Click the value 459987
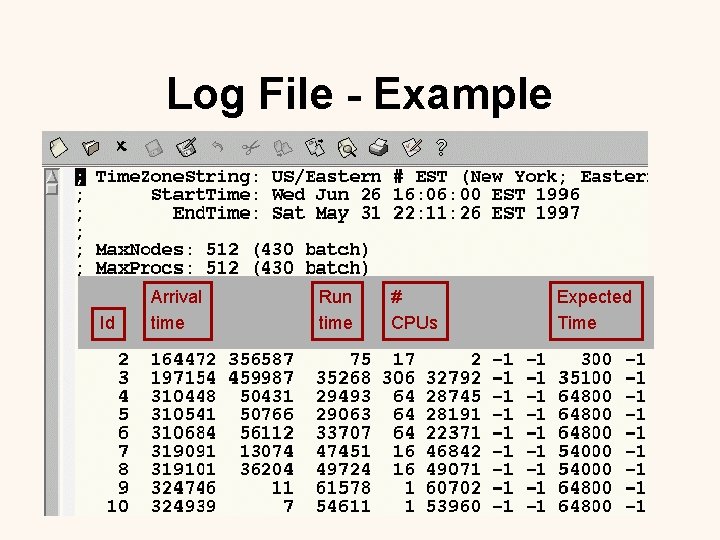Image resolution: width=720 pixels, height=540 pixels. click(x=261, y=378)
